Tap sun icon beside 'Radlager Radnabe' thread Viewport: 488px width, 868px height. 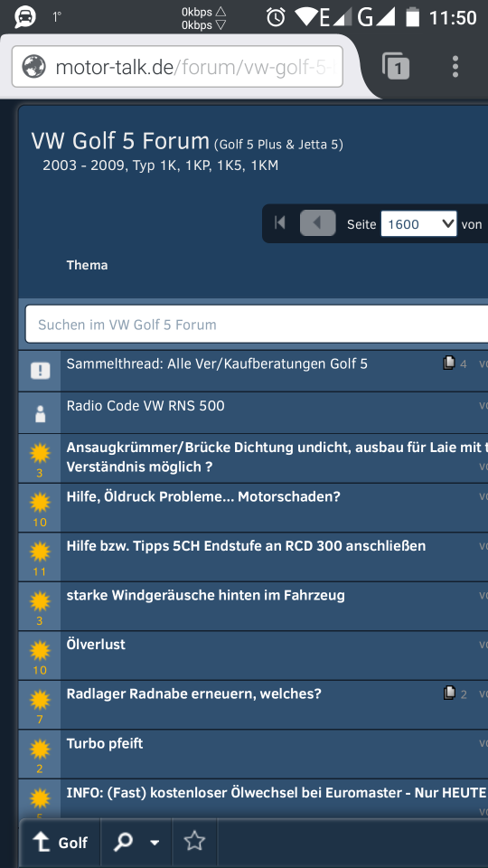point(40,700)
